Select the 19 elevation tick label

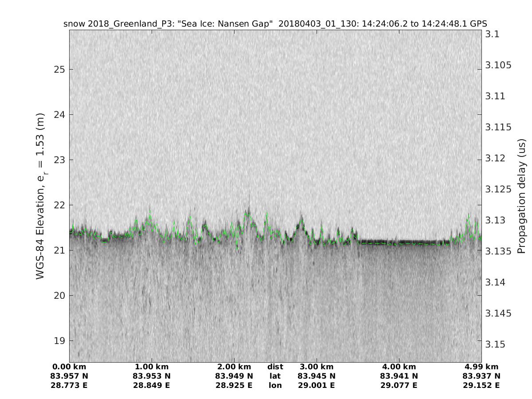point(59,341)
